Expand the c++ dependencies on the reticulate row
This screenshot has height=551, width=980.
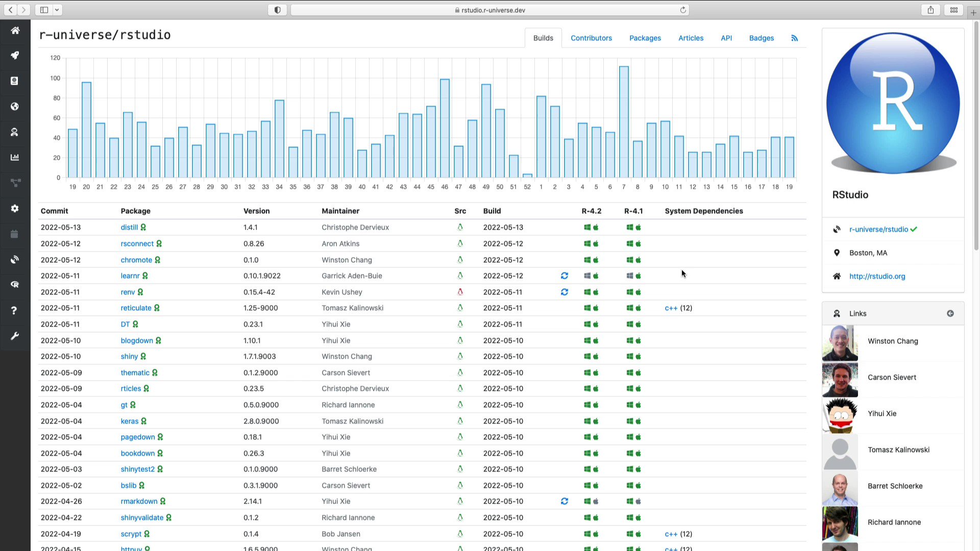[671, 308]
